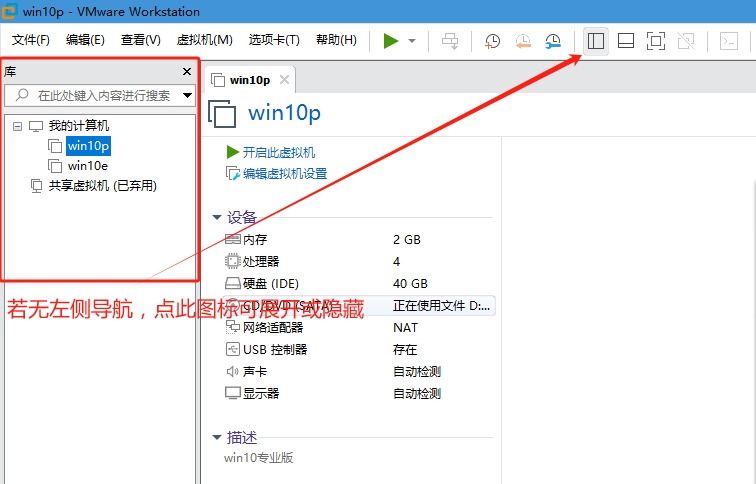Screen dimensions: 756x484
Task: Open the 查看(V) menu
Action: [141, 40]
